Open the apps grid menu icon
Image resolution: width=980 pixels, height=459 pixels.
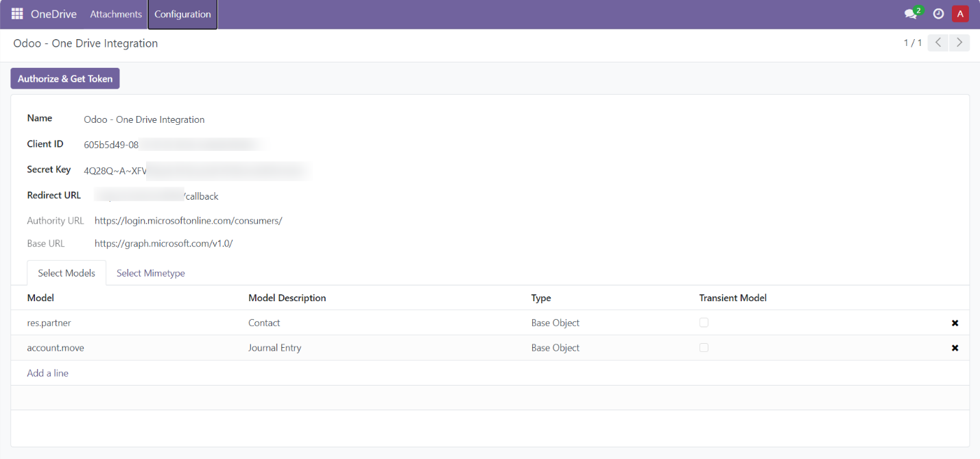click(x=17, y=14)
